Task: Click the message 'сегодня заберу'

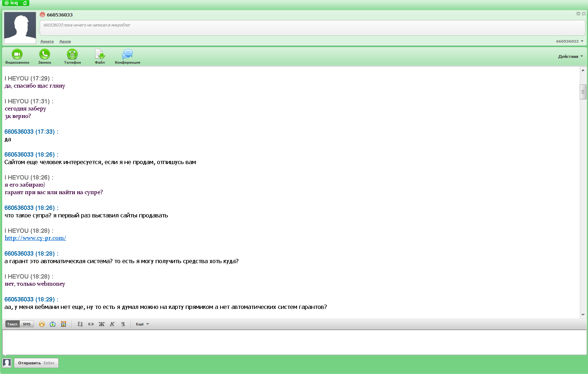Action: [x=25, y=109]
